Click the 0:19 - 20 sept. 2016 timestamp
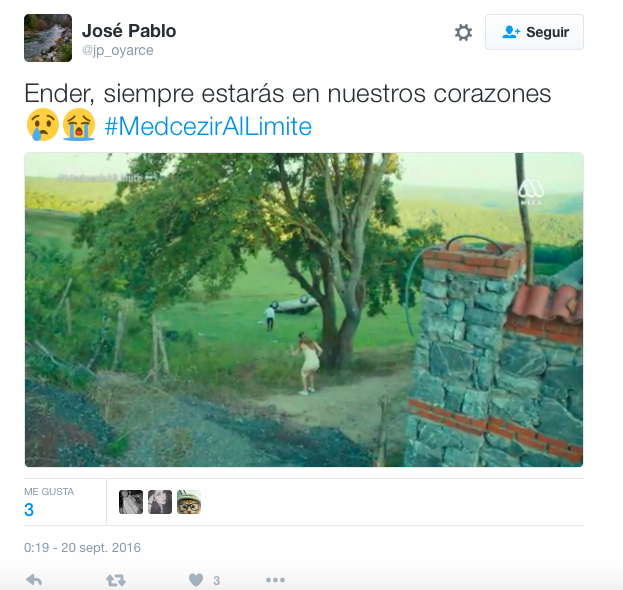The height and width of the screenshot is (590, 623). (x=82, y=547)
